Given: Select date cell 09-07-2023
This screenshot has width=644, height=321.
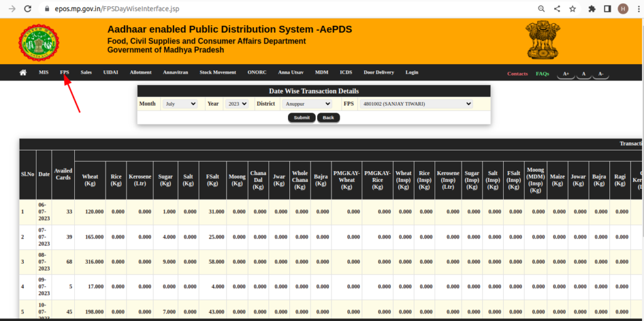Looking at the screenshot, I should (x=44, y=287).
